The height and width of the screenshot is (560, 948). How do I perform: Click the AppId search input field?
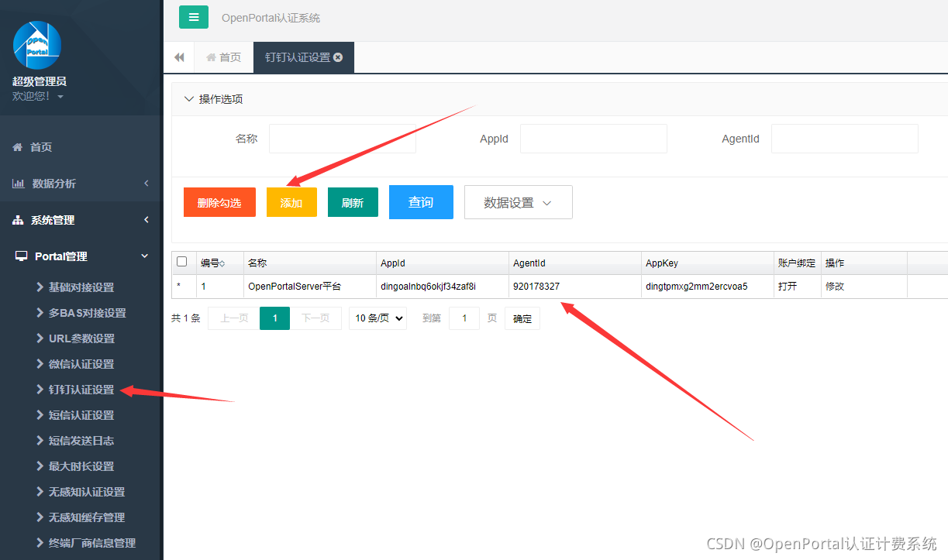click(x=594, y=139)
